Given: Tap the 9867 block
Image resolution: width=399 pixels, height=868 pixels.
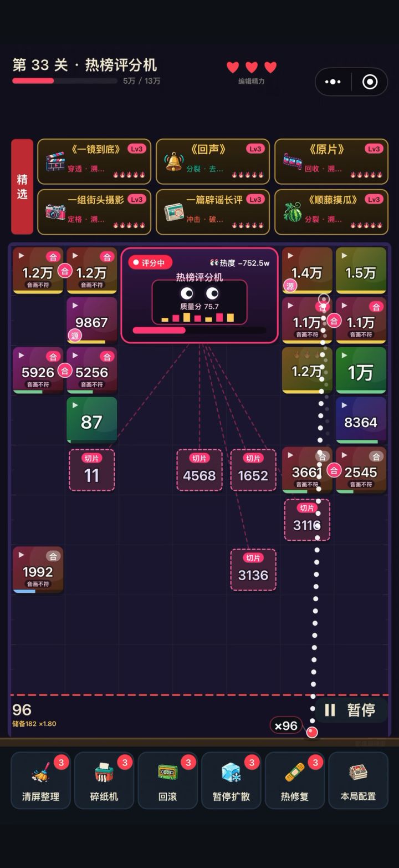Looking at the screenshot, I should coord(92,320).
